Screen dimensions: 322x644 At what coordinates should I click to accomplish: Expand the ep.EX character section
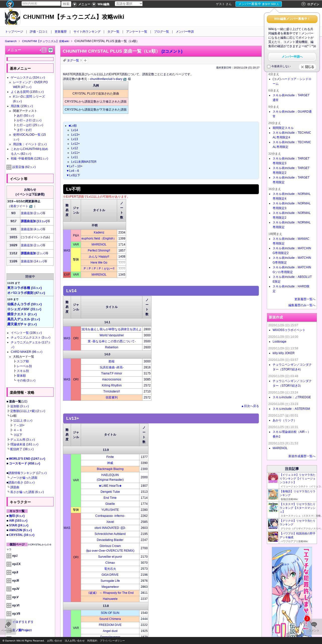9,564
